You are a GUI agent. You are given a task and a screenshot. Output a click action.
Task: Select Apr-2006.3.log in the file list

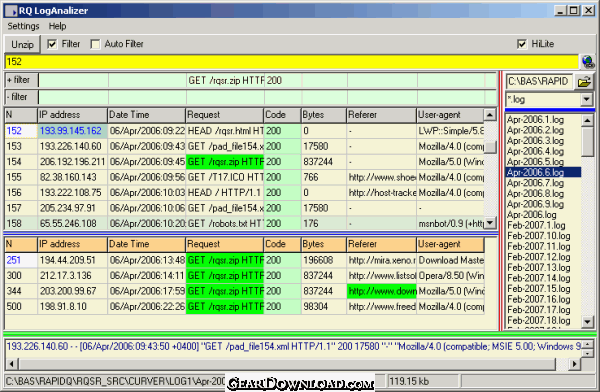tap(535, 141)
